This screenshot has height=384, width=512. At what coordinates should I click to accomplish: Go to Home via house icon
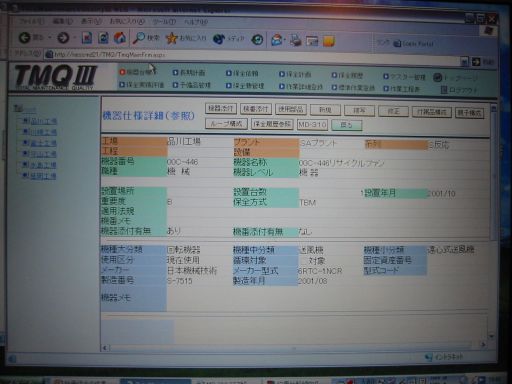pyautogui.click(x=120, y=38)
